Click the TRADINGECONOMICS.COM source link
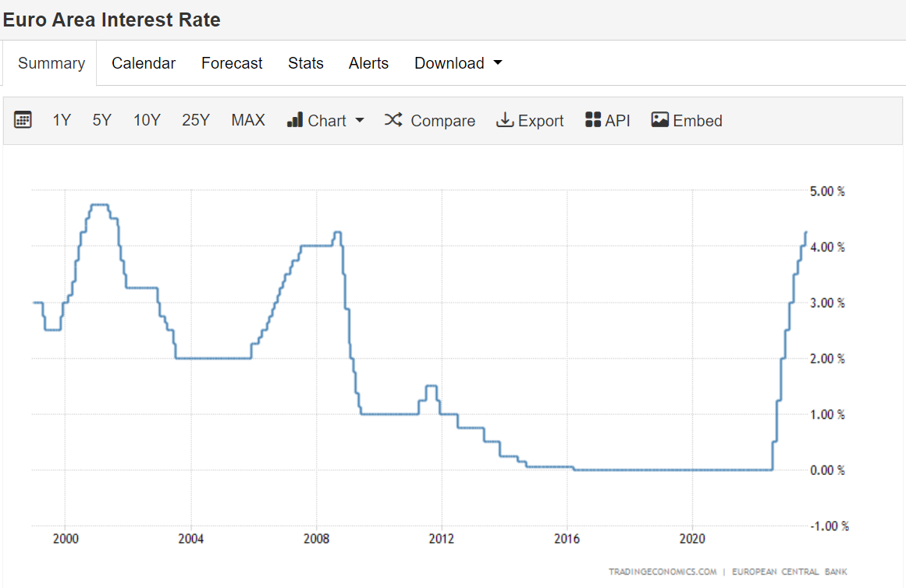The image size is (906, 588). tap(663, 572)
